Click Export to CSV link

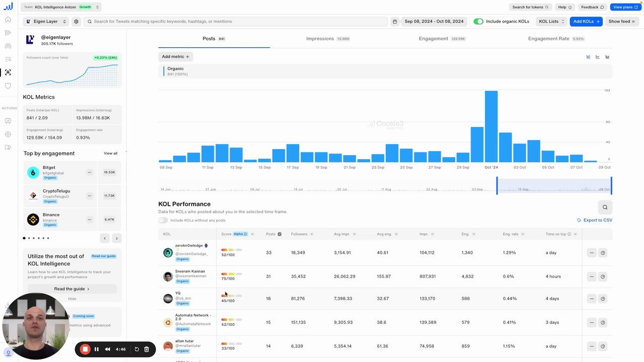[x=595, y=220]
